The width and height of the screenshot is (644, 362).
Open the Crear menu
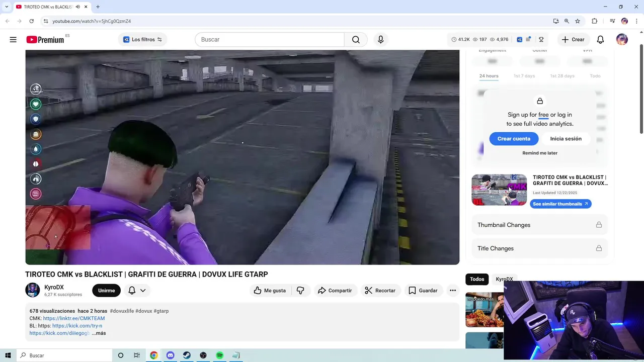tap(573, 39)
